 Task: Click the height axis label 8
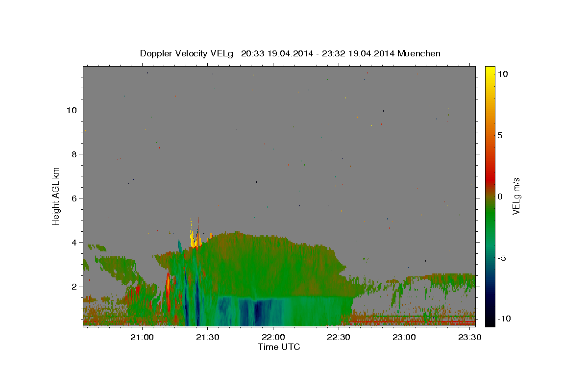pos(75,154)
